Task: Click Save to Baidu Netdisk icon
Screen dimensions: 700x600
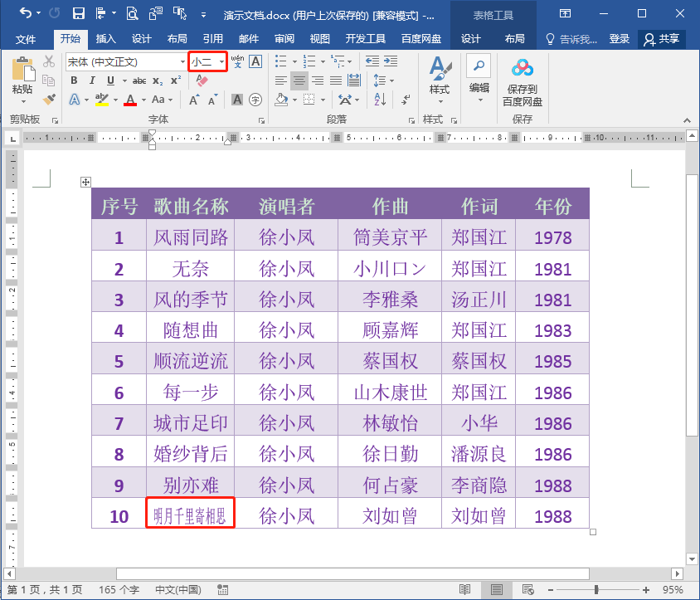Action: (523, 83)
